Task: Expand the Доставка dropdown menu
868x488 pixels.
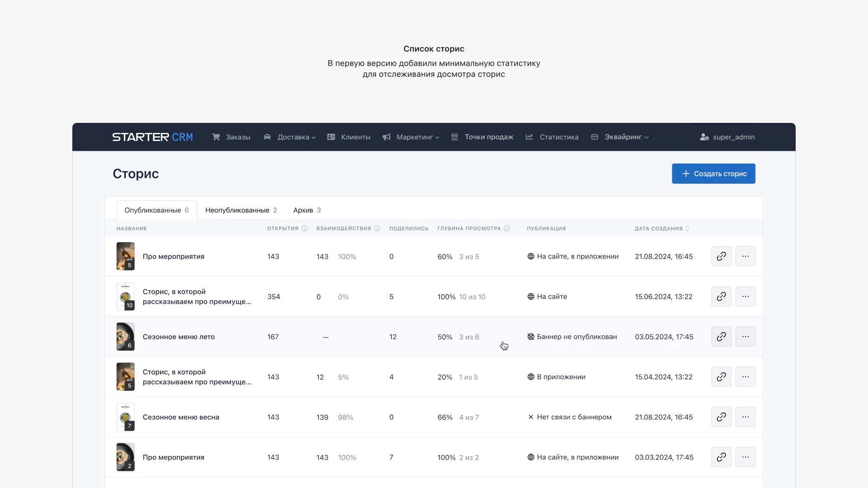Action: [x=289, y=137]
